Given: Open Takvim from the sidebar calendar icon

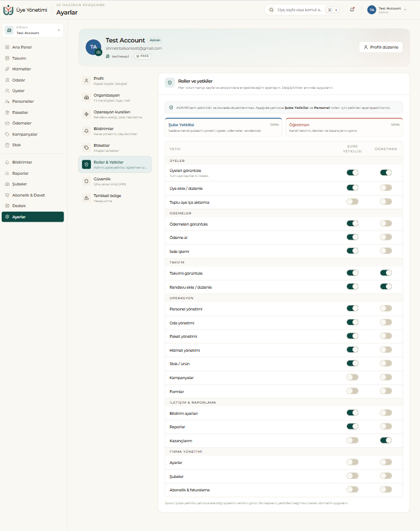Looking at the screenshot, I should tap(7, 58).
